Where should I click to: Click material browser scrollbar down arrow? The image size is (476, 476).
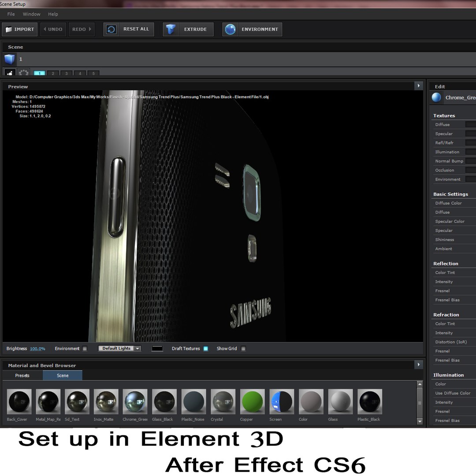(420, 421)
